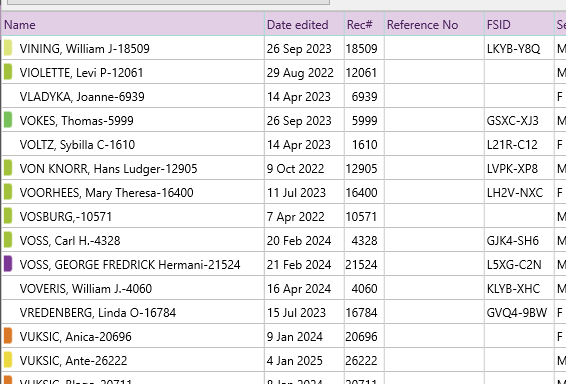Sort by the Rec# column header
The width and height of the screenshot is (566, 384).
[364, 25]
